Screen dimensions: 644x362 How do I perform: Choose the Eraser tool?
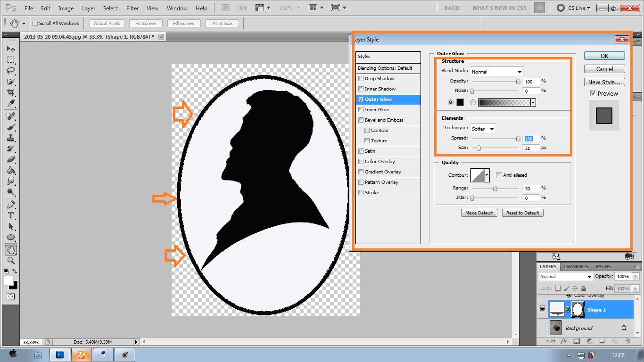pyautogui.click(x=11, y=159)
